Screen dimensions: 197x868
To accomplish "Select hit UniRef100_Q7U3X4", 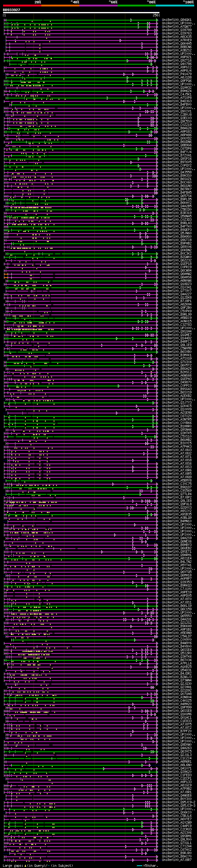I will [177, 362].
